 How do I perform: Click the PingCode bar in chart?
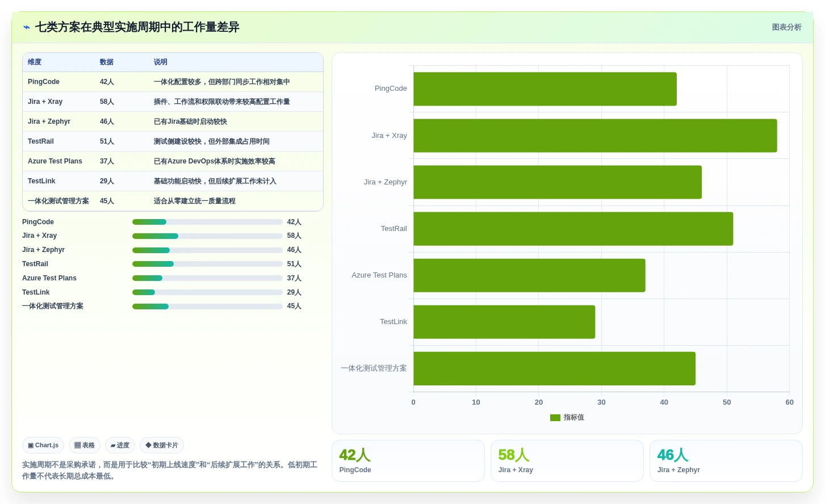(x=545, y=89)
